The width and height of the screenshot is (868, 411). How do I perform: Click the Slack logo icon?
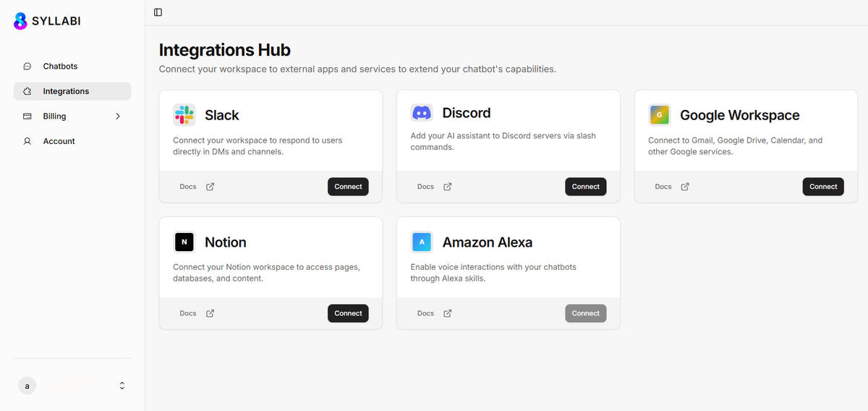184,115
